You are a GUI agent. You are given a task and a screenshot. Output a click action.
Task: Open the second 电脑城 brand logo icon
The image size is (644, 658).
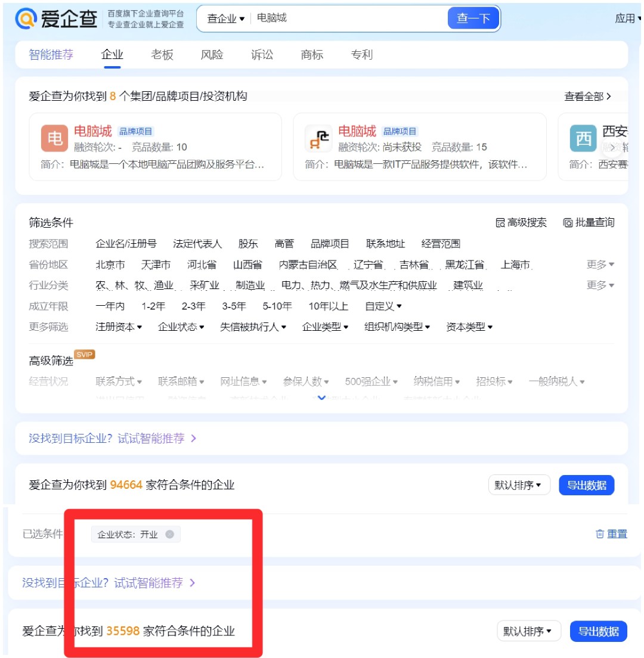click(x=318, y=138)
